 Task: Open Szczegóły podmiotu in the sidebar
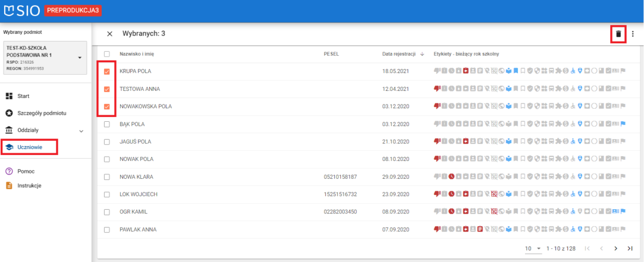40,113
